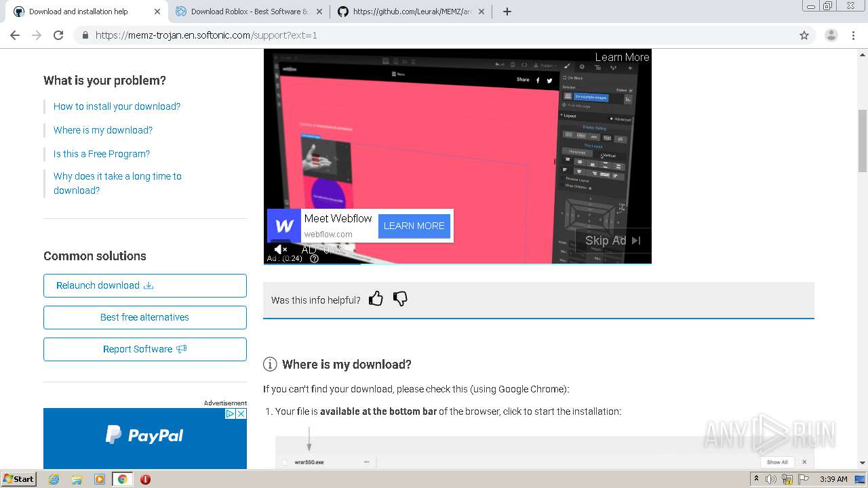Viewport: 868px width, 488px height.
Task: Give thumbs up for helpful info
Action: (376, 299)
